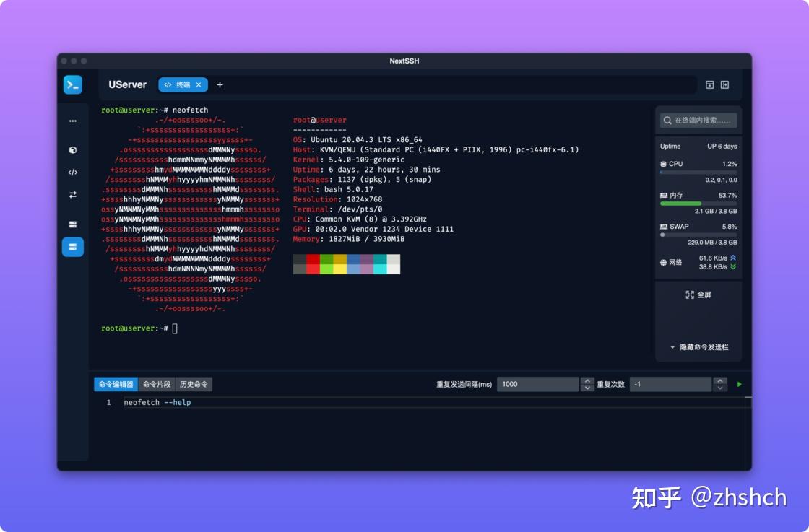This screenshot has width=809, height=532.
Task: Collapse the 隐藏命令发送栏 section
Action: point(698,347)
